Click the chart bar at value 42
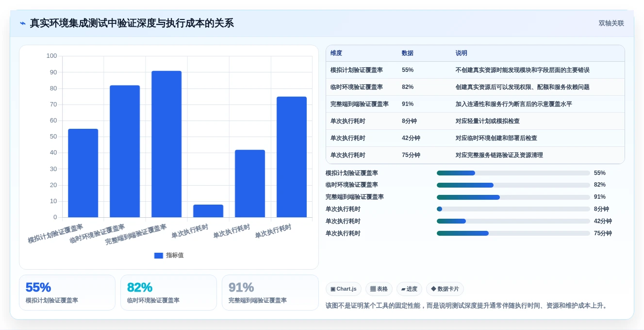This screenshot has width=644, height=330. click(x=250, y=184)
